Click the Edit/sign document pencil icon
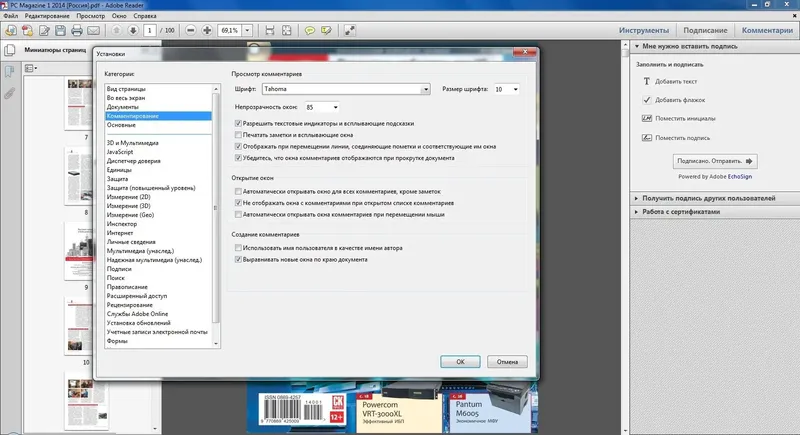 pos(44,31)
